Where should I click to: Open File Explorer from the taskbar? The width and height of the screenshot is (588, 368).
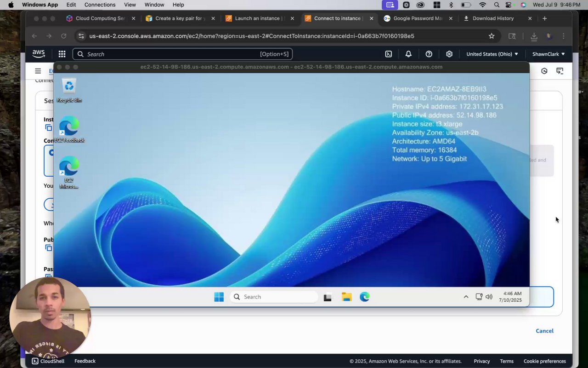click(346, 297)
